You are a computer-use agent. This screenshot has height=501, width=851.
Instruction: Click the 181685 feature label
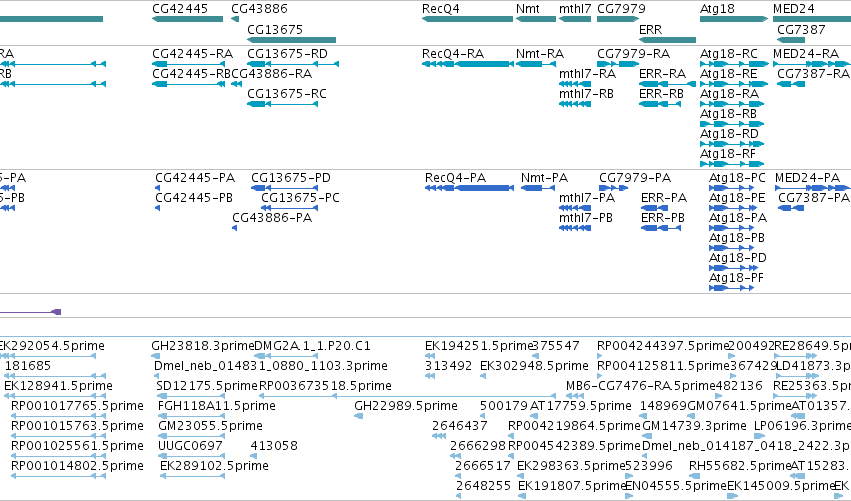click(x=28, y=365)
